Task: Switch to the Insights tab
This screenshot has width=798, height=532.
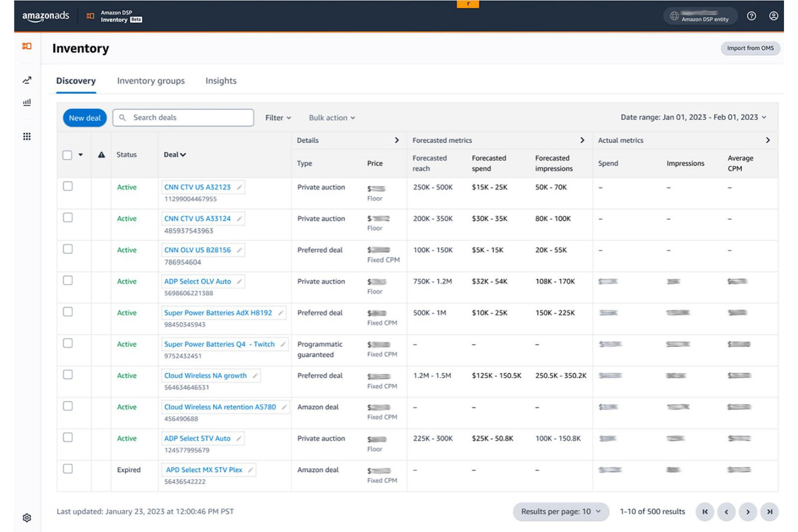Action: pos(221,81)
